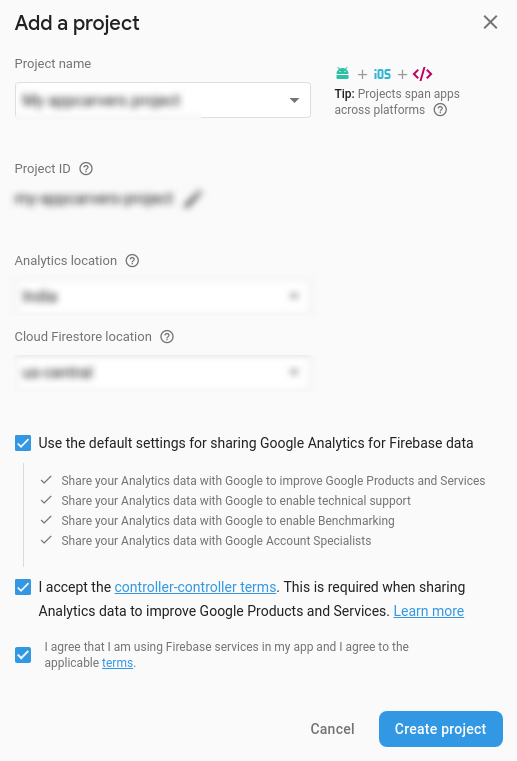Open the Analytics location dropdown
This screenshot has width=517, height=761.
point(163,296)
